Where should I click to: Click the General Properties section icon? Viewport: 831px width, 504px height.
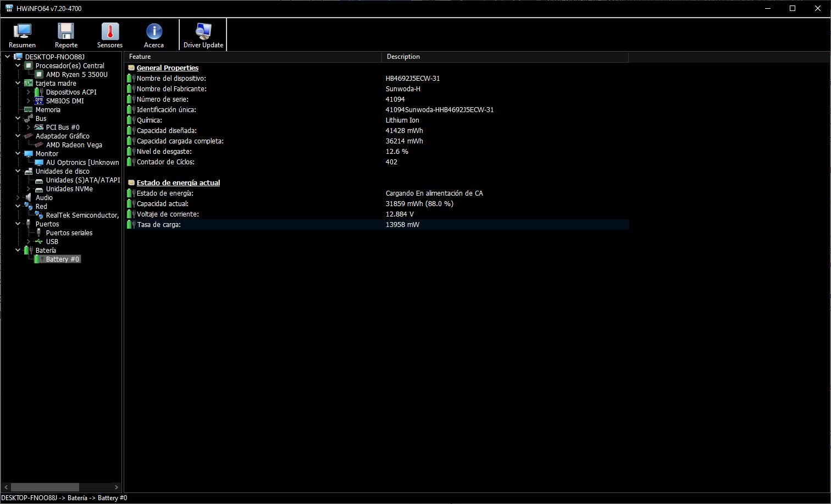click(x=131, y=68)
